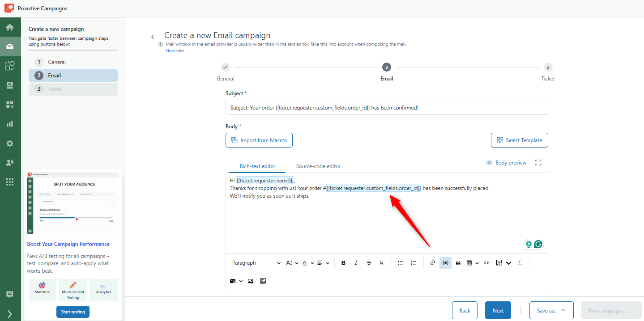Toggle bold formatting
Screen dimensions: 644x321
click(x=343, y=263)
